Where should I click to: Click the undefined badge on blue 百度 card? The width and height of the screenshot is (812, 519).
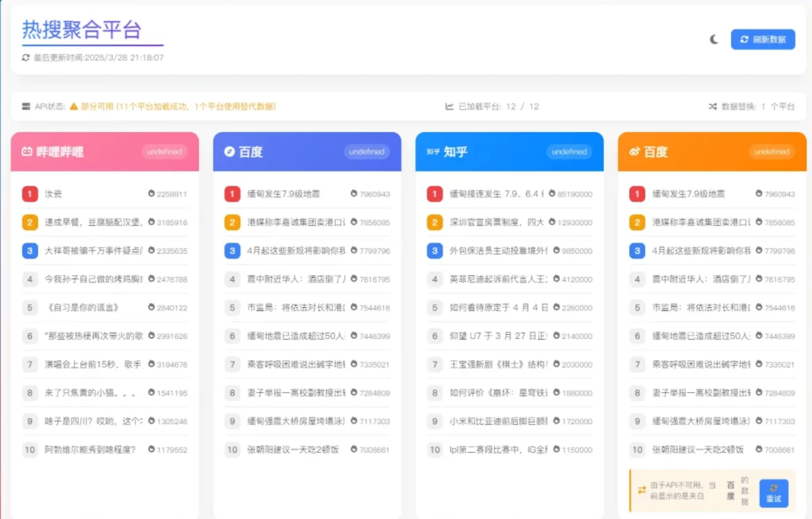click(x=367, y=152)
